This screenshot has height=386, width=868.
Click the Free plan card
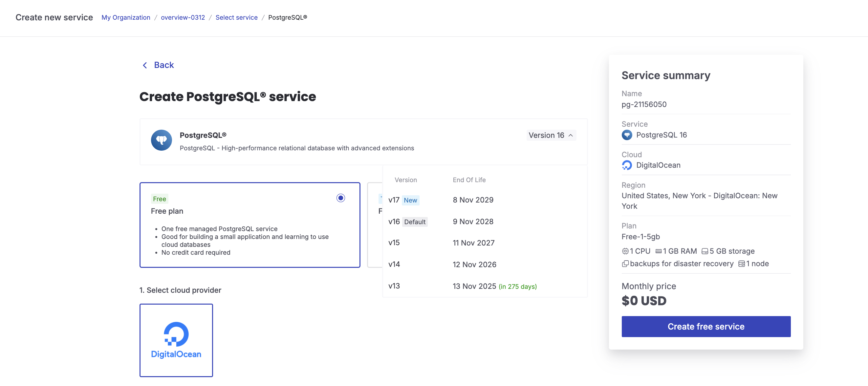point(250,225)
